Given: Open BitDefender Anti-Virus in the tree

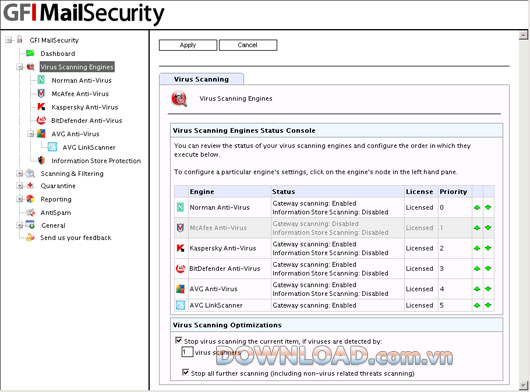Looking at the screenshot, I should pyautogui.click(x=87, y=121).
